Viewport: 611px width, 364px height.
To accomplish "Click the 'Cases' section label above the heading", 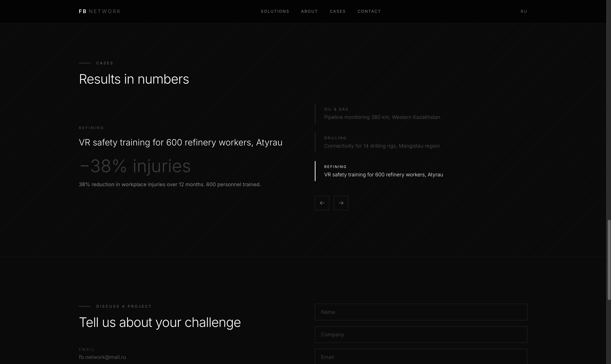I will [105, 63].
